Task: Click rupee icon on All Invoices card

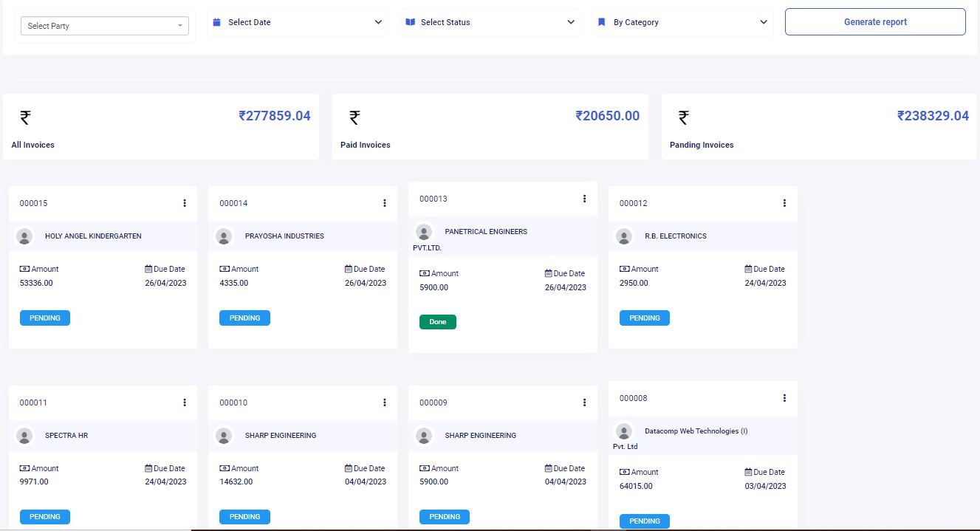Action: point(25,117)
